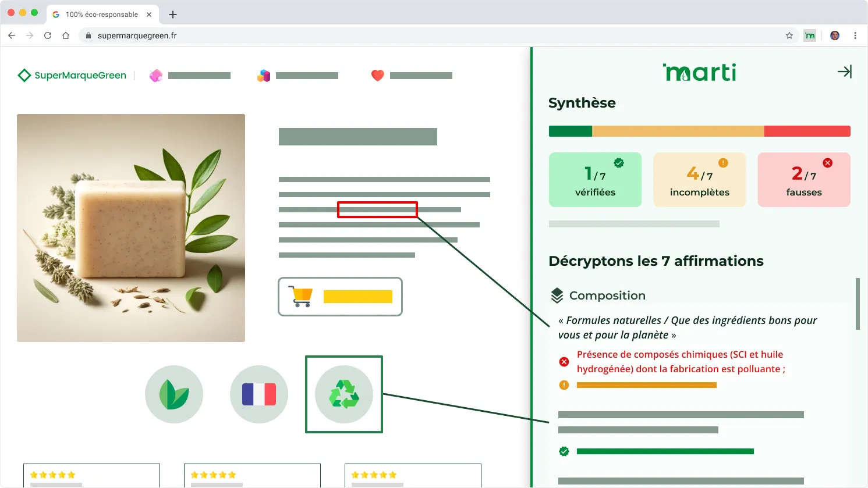The width and height of the screenshot is (868, 488).
Task: Open a new browser tab
Action: (172, 15)
